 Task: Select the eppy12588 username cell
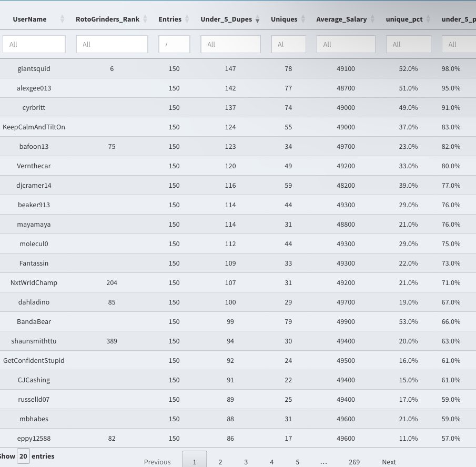(x=34, y=438)
